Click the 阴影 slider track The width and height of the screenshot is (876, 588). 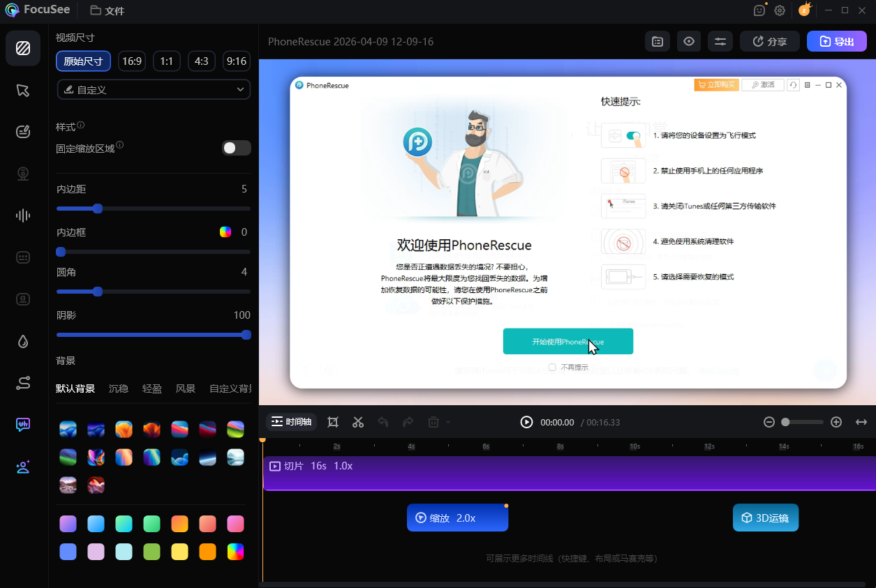tap(154, 335)
